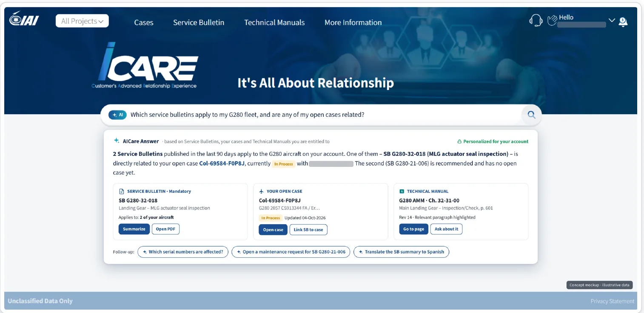Click the In Process badge in answer paragraph
644x313 pixels.
(x=284, y=164)
